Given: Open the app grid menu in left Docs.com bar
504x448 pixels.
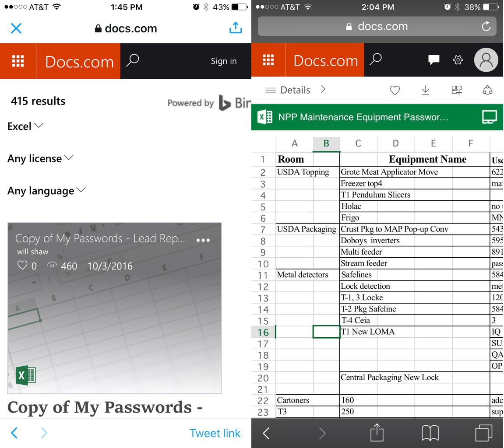Looking at the screenshot, I should pos(18,61).
